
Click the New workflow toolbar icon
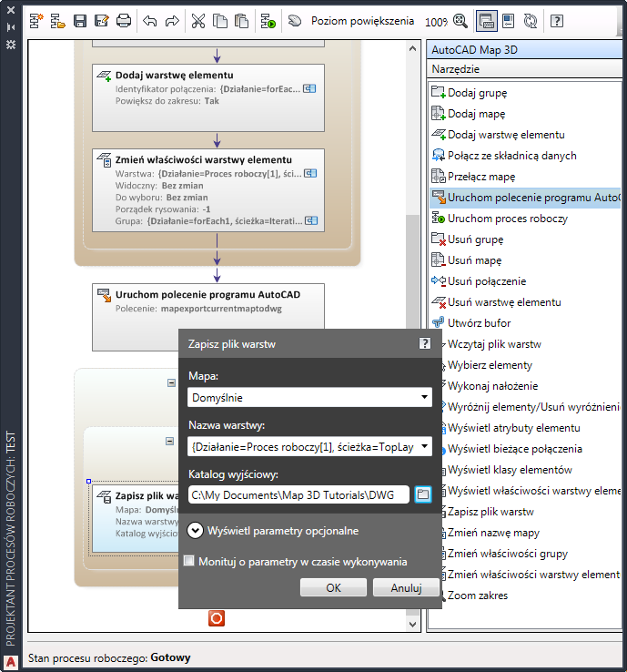coord(36,21)
